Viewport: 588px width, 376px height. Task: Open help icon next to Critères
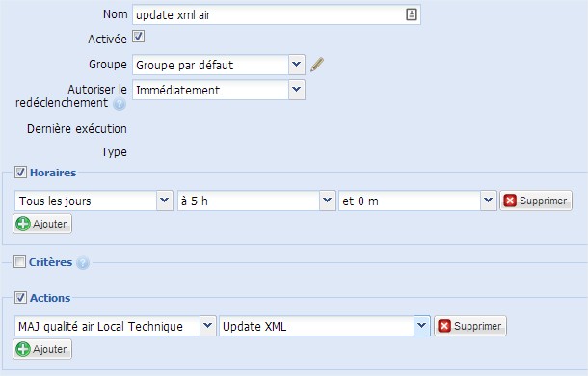click(83, 263)
